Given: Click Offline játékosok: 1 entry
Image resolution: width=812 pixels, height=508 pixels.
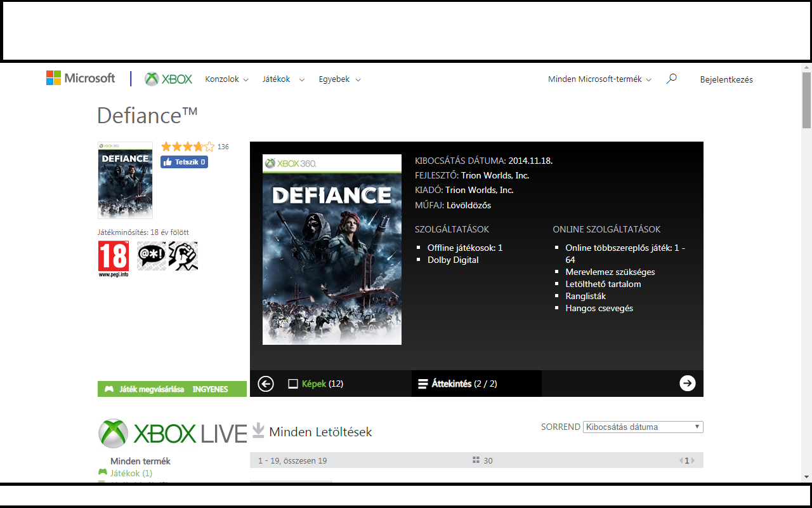Looking at the screenshot, I should 465,248.
